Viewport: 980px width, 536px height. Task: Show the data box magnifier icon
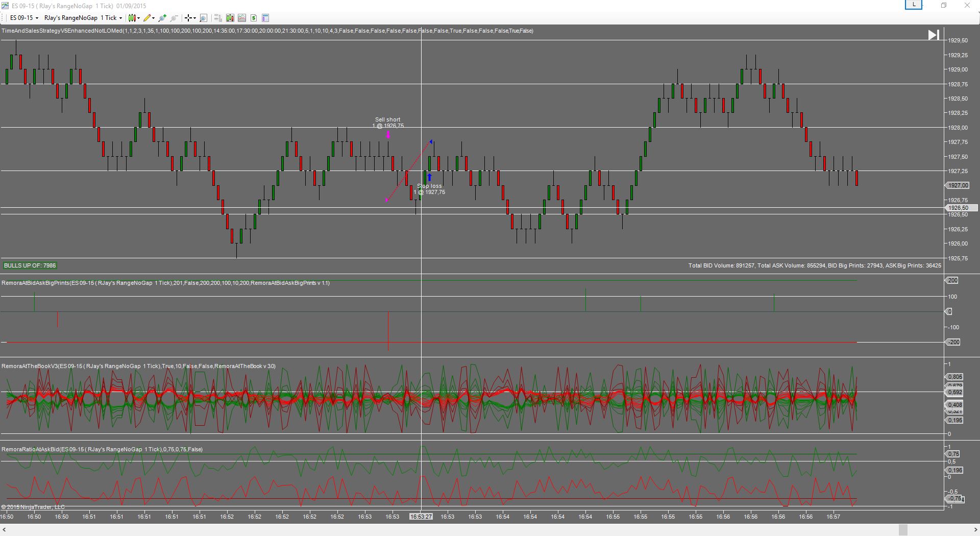pyautogui.click(x=203, y=18)
